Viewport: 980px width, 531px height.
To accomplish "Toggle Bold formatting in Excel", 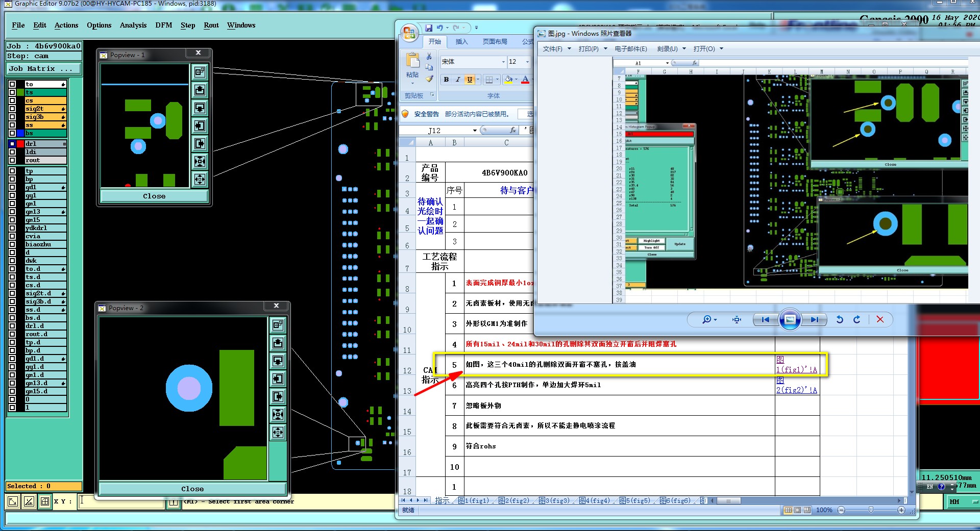I will [446, 80].
